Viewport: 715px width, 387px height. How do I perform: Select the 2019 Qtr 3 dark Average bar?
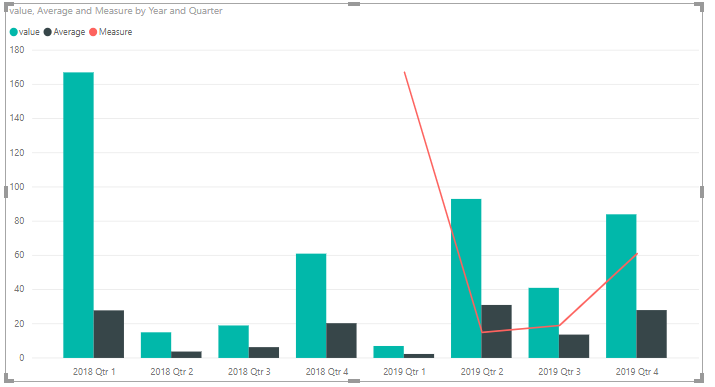pos(574,346)
